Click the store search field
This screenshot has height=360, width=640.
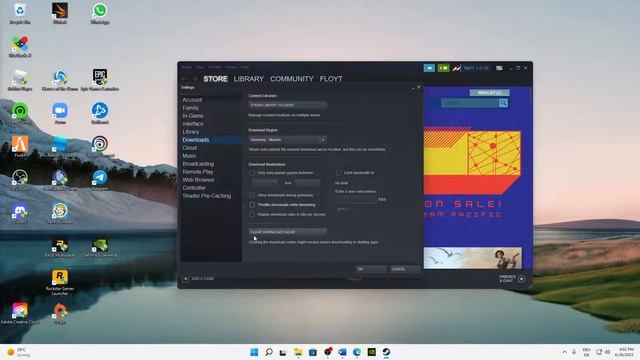pos(470,103)
